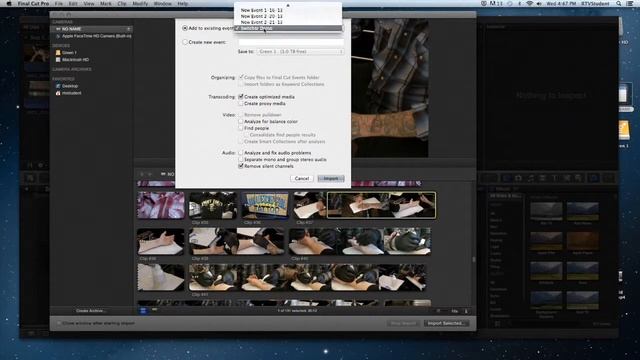
Task: Toggle the Inspector button in toolbar
Action: point(594,178)
